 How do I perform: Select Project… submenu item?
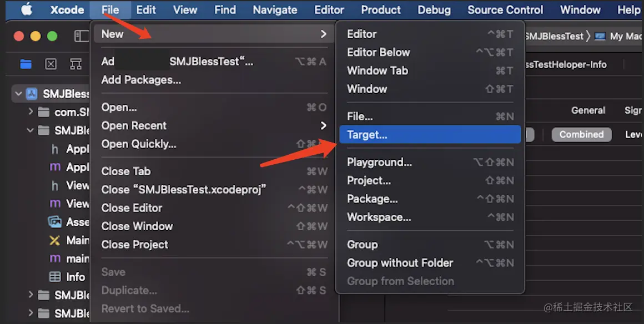[430, 180]
